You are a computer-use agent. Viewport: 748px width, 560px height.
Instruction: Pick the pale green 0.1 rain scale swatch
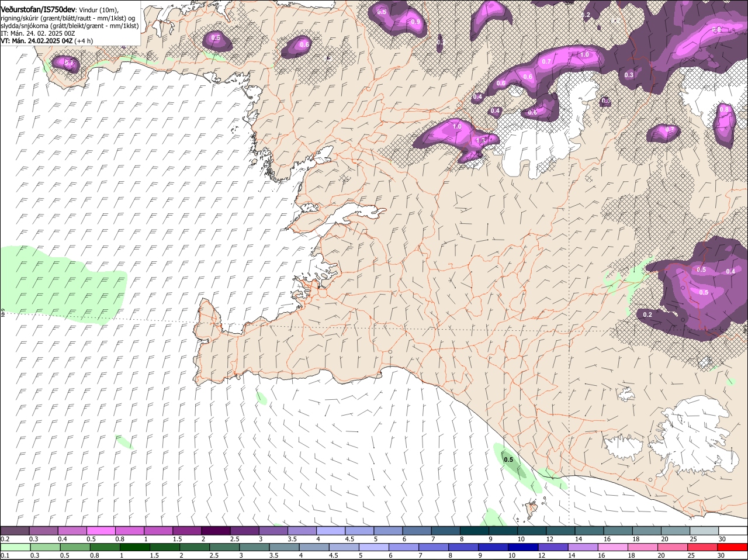15,547
